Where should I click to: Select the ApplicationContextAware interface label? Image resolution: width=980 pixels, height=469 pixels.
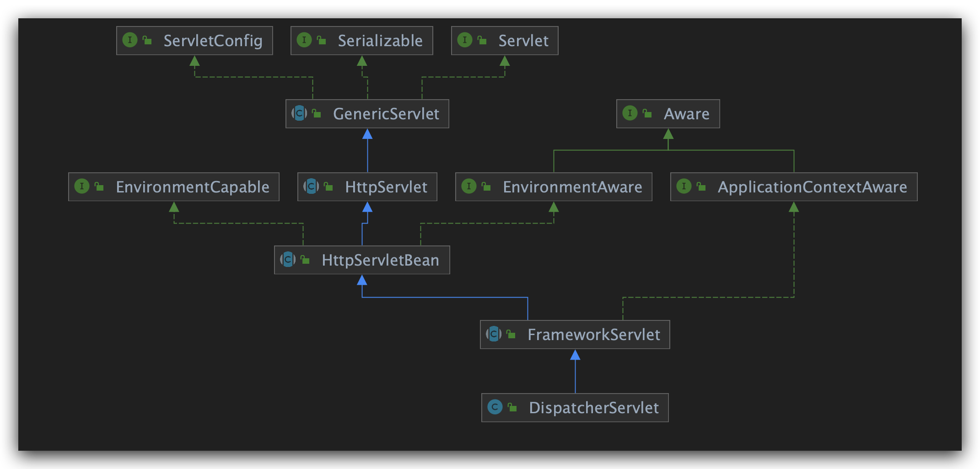812,187
